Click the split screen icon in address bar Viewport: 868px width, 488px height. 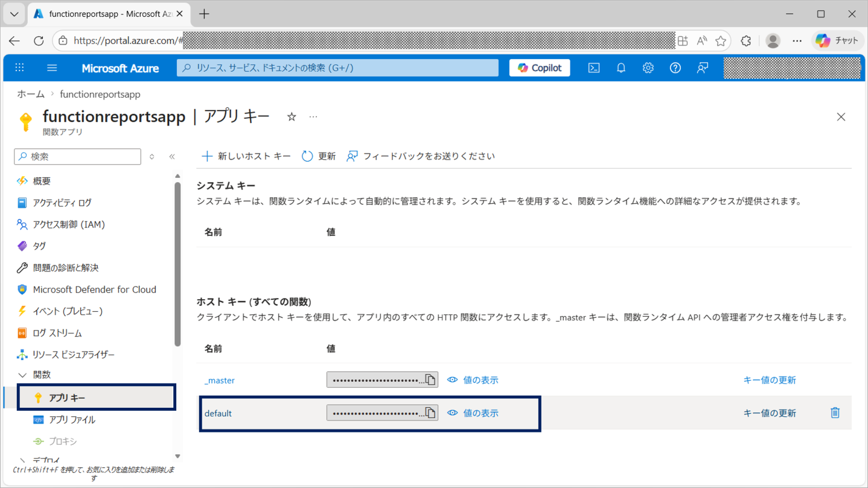click(x=683, y=40)
